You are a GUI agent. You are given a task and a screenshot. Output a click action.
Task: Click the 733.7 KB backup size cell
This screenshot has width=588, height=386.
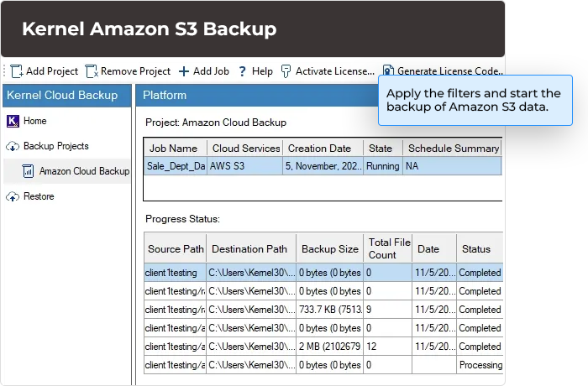pos(330,310)
